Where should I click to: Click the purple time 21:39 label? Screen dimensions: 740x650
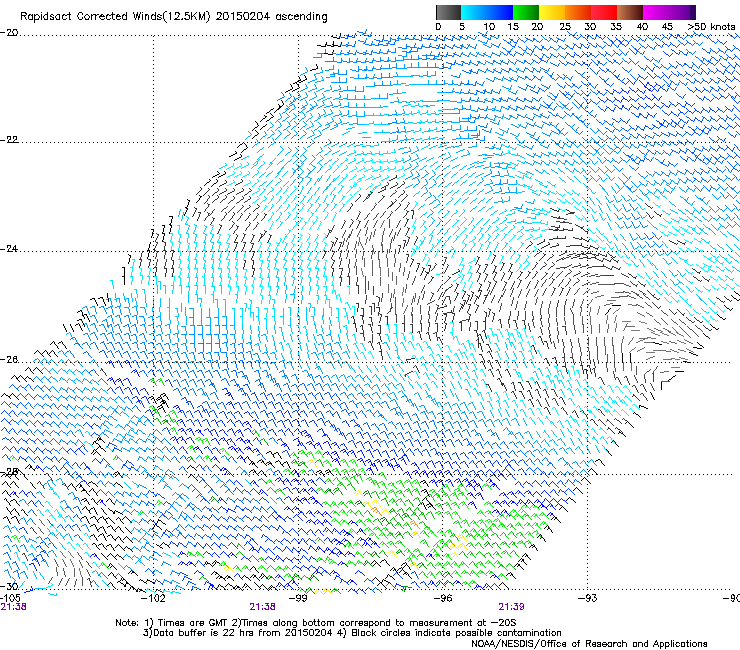coord(512,607)
